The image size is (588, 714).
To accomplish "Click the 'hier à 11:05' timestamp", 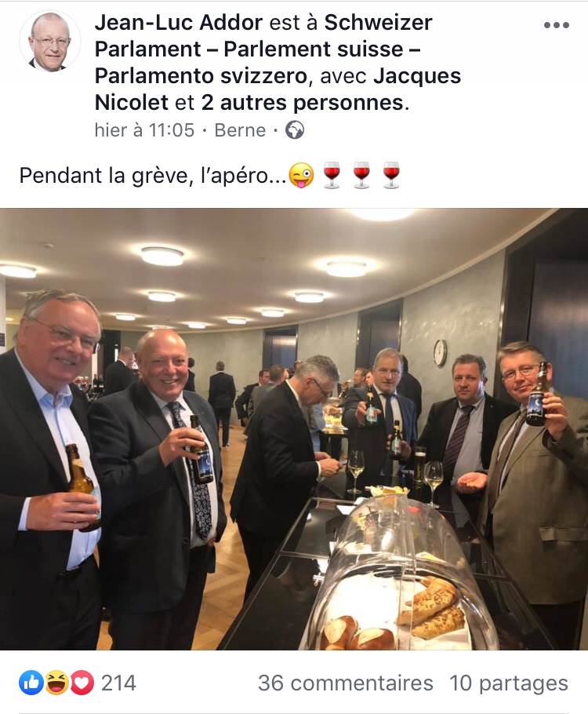I will 144,130.
